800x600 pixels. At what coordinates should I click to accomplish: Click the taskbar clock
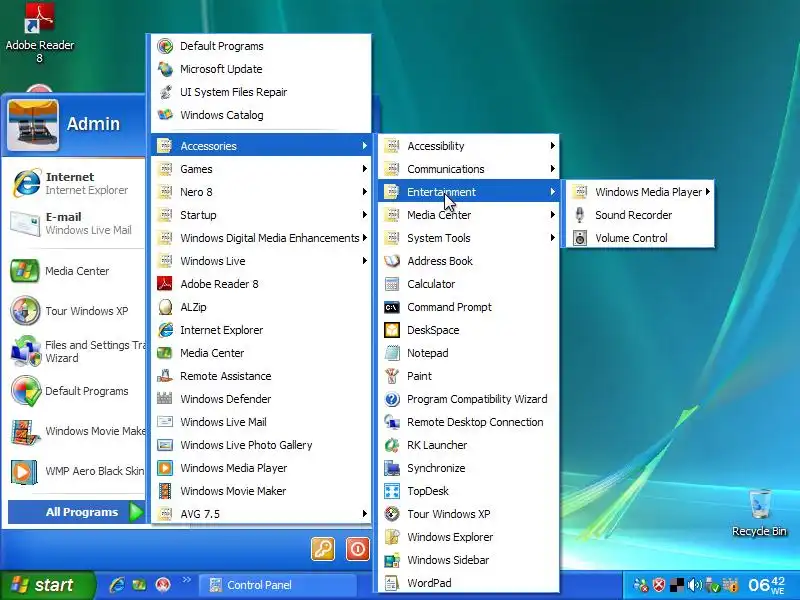coord(766,585)
